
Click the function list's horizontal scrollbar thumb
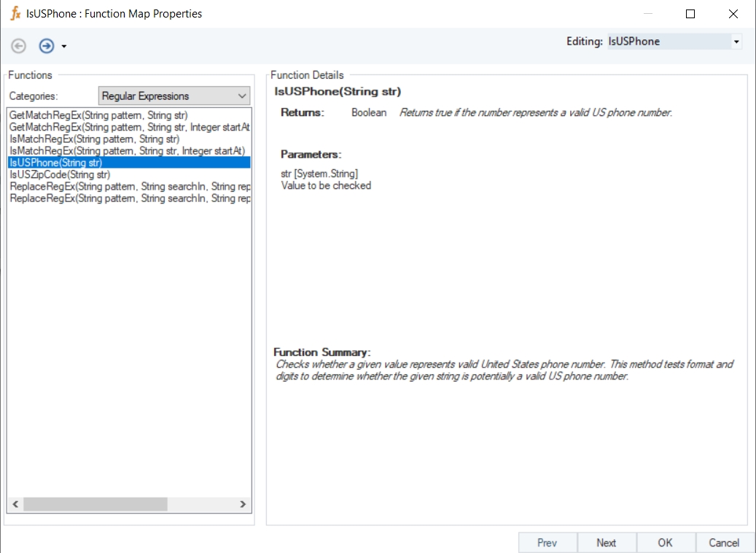[95, 504]
